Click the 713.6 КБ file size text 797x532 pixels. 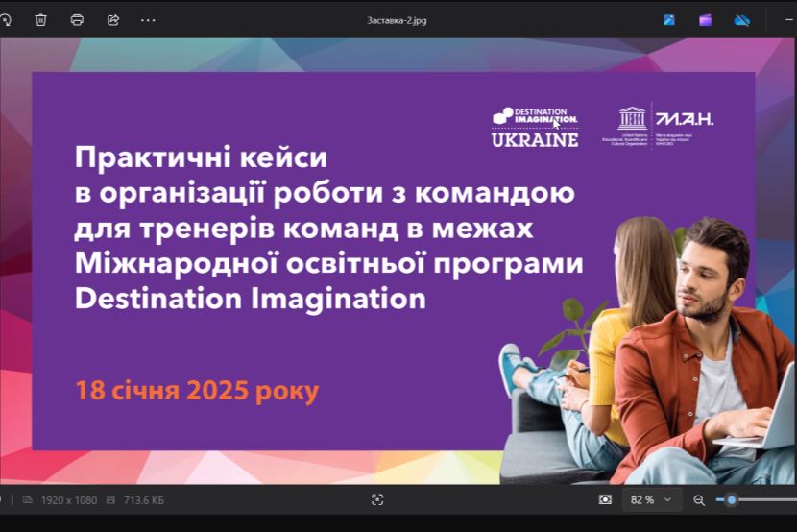point(144,500)
